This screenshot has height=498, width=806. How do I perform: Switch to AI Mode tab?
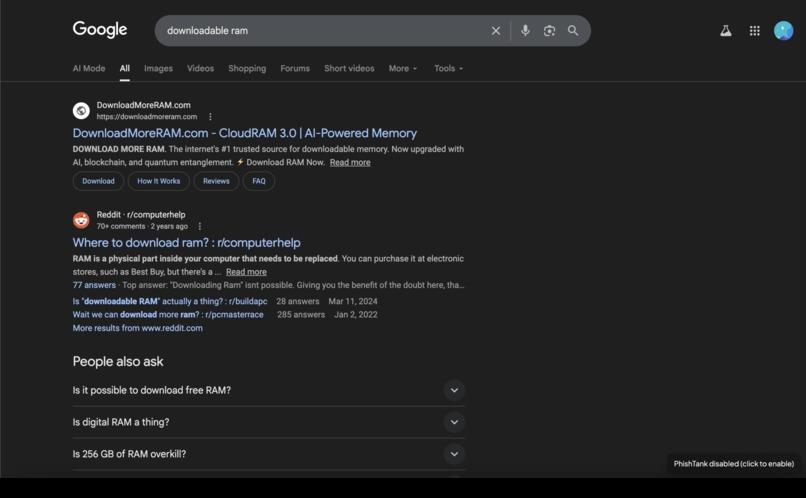pyautogui.click(x=89, y=68)
